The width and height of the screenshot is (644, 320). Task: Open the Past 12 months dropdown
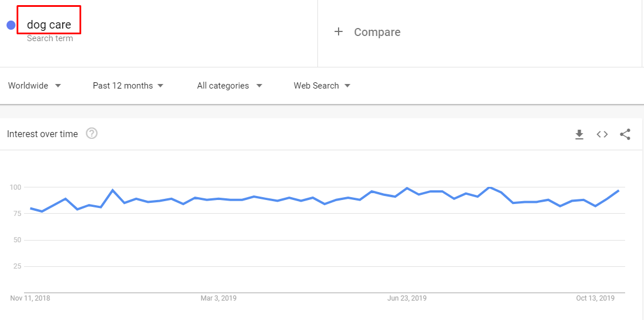128,86
